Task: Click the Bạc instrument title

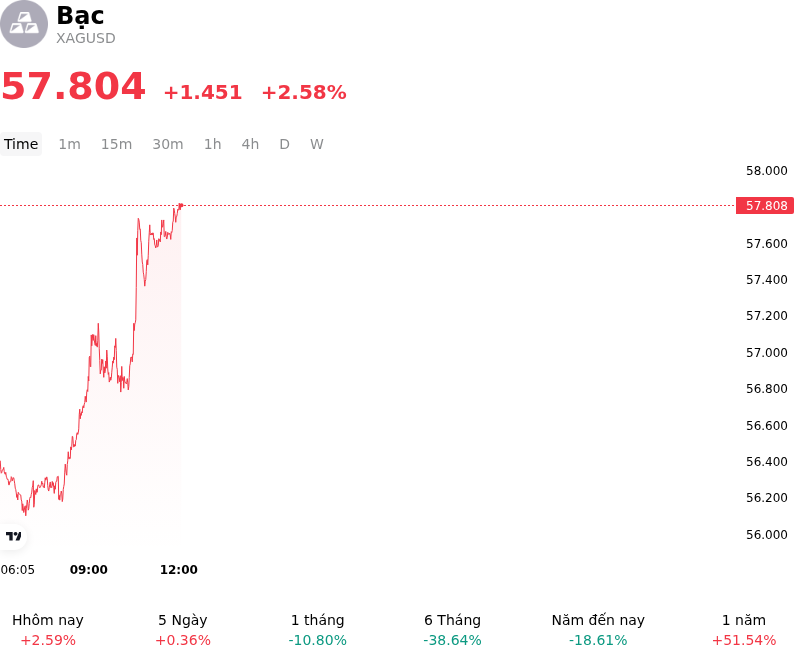Action: click(81, 15)
